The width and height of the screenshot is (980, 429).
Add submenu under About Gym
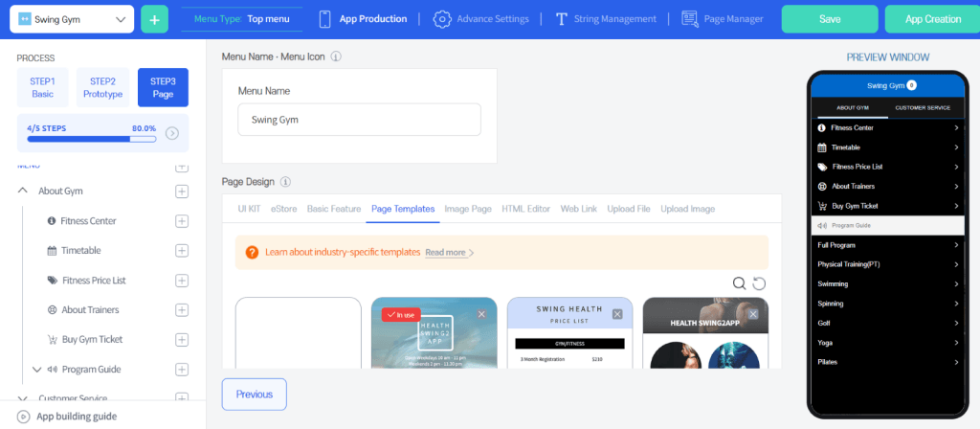tap(181, 192)
